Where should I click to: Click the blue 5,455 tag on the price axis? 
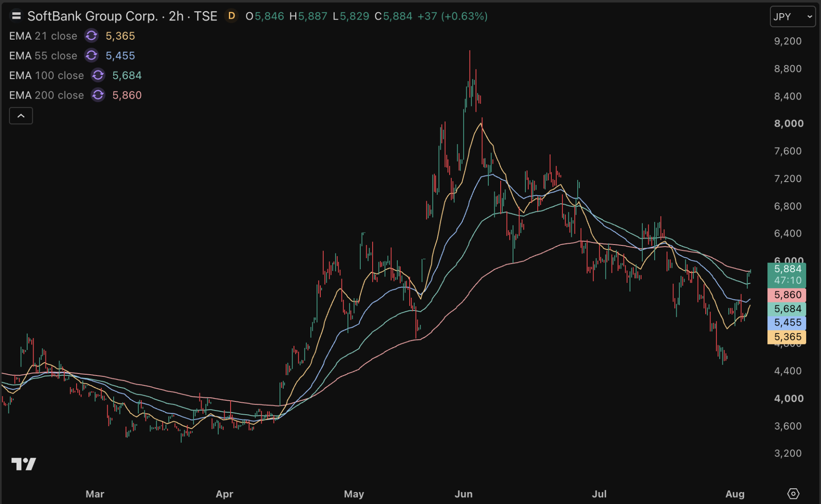click(x=787, y=322)
